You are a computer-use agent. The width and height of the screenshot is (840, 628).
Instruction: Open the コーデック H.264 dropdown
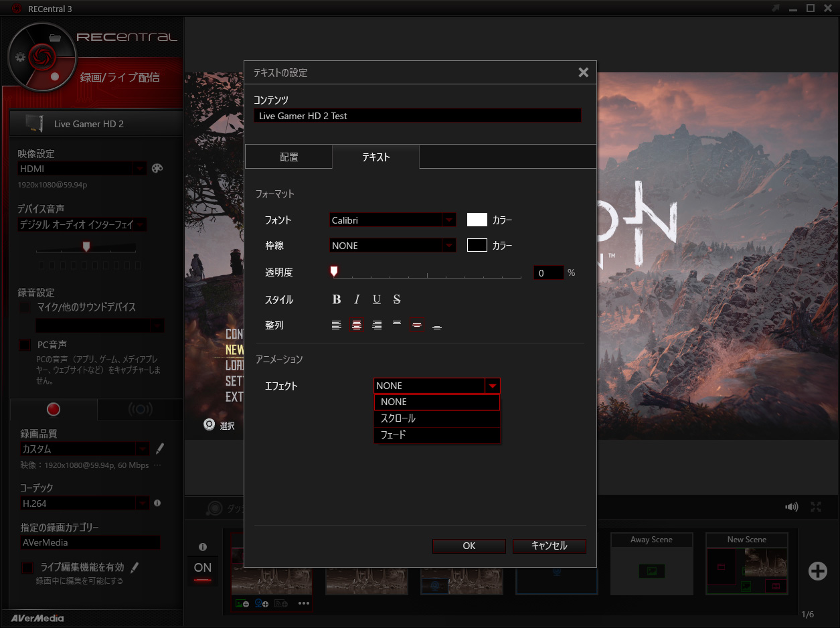pos(85,503)
